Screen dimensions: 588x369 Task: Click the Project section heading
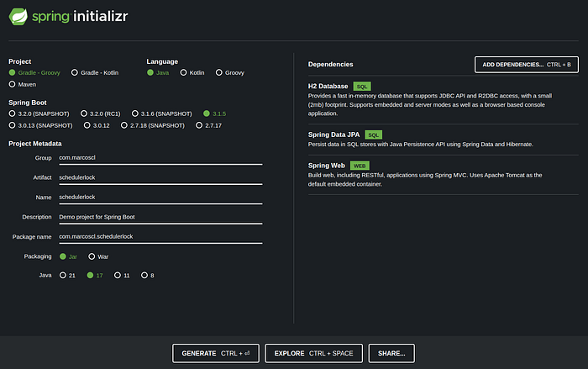pos(20,61)
